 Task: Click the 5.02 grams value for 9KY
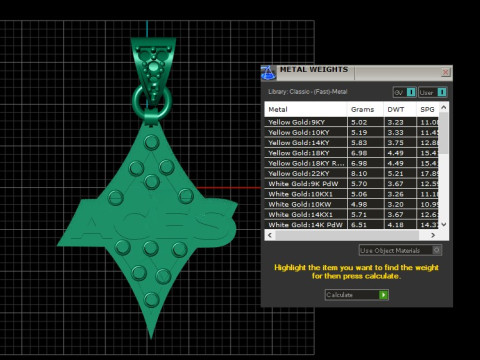(x=359, y=122)
